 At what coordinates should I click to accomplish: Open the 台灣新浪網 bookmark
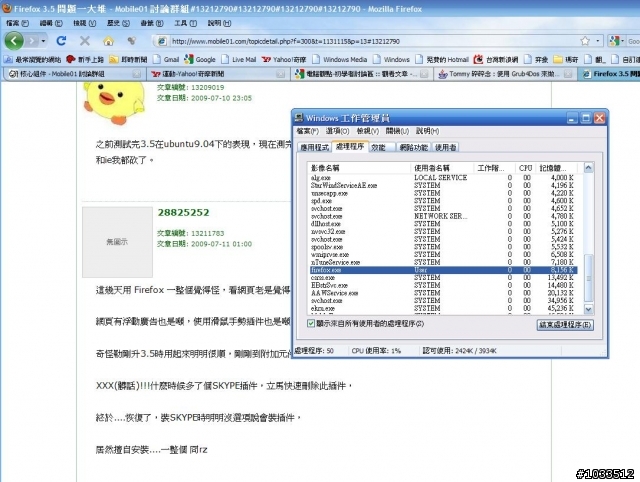(x=496, y=60)
